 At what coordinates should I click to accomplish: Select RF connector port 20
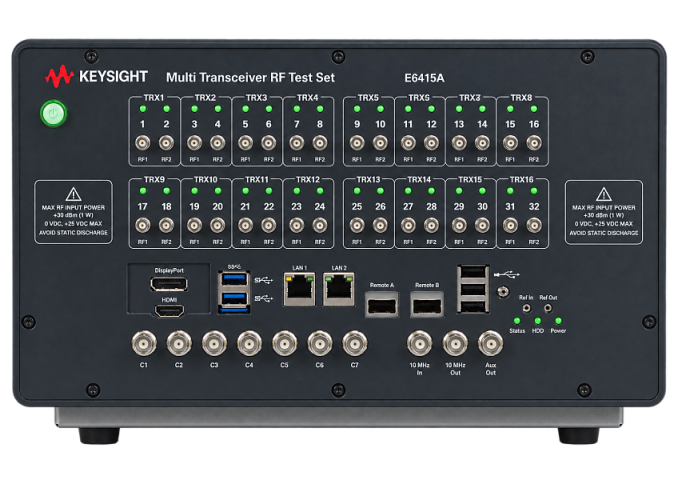tap(217, 225)
